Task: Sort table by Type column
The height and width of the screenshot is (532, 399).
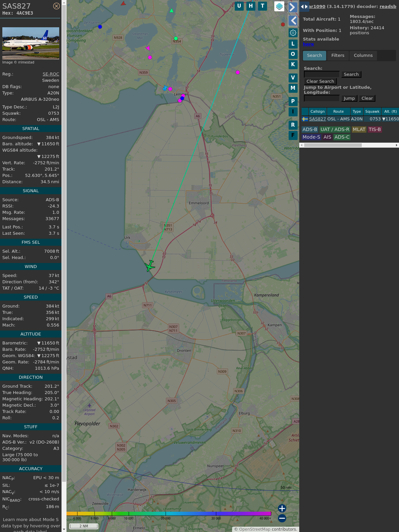Action: click(x=357, y=111)
